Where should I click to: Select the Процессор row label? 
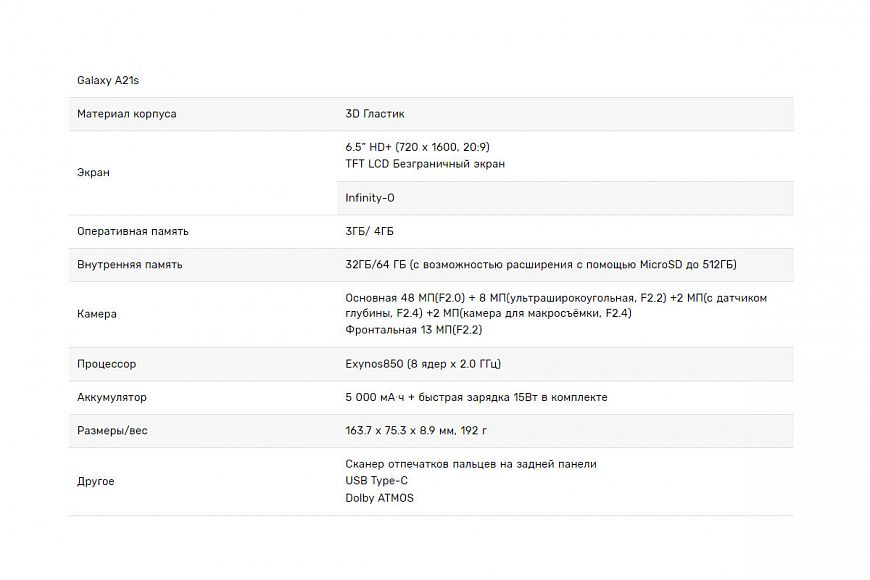coord(107,364)
